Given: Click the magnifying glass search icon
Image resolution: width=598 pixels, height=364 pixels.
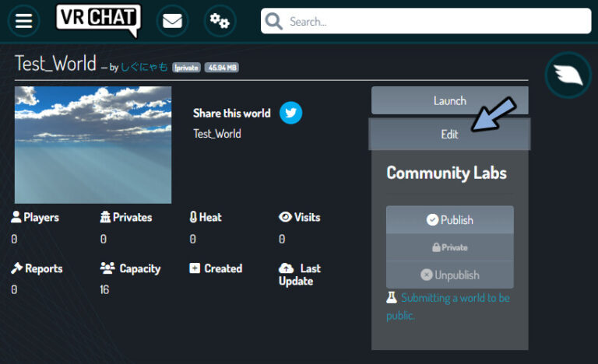Looking at the screenshot, I should tap(274, 22).
